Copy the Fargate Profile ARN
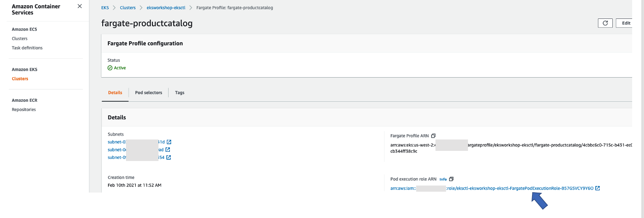 [x=433, y=136]
